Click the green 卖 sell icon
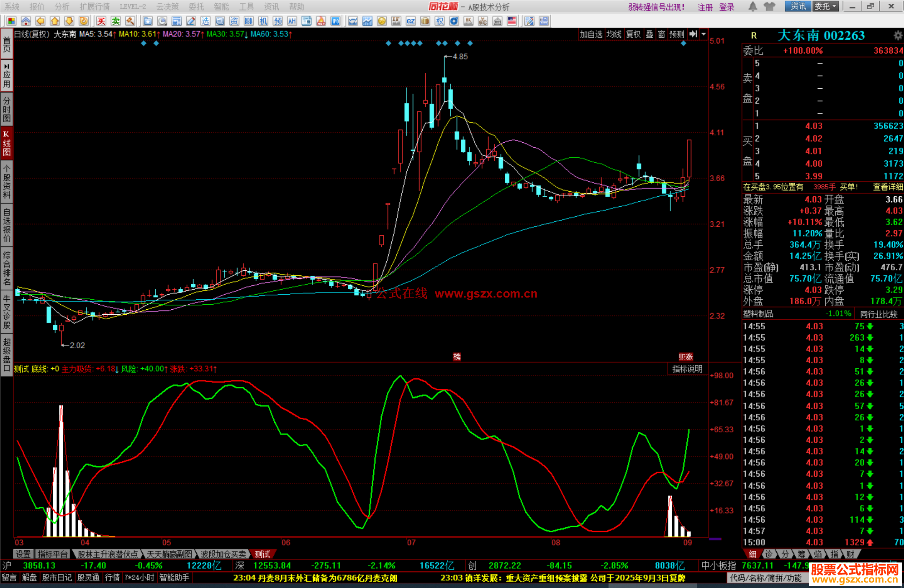Viewport: 904px width, 588px height. pyautogui.click(x=116, y=21)
